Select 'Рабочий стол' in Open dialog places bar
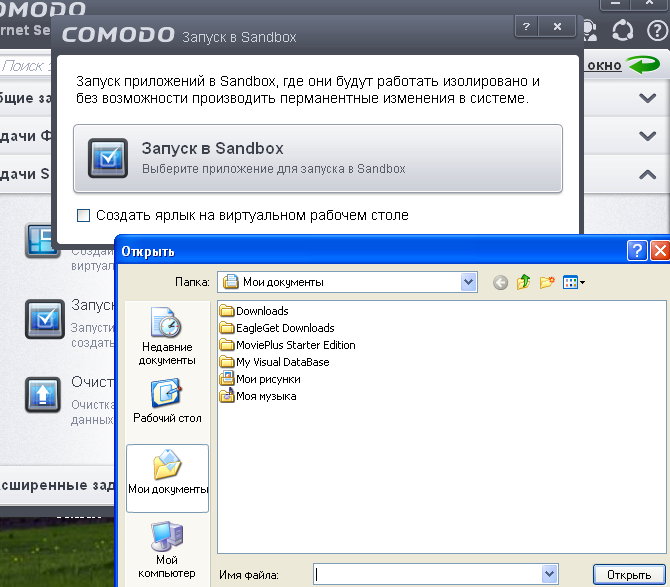Screen dimensions: 670x587 (x=167, y=401)
